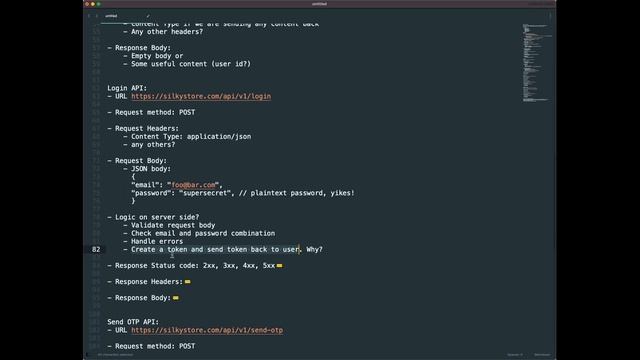This screenshot has height=360, width=640.
Task: Click the window title 'untitled'
Action: click(319, 4)
